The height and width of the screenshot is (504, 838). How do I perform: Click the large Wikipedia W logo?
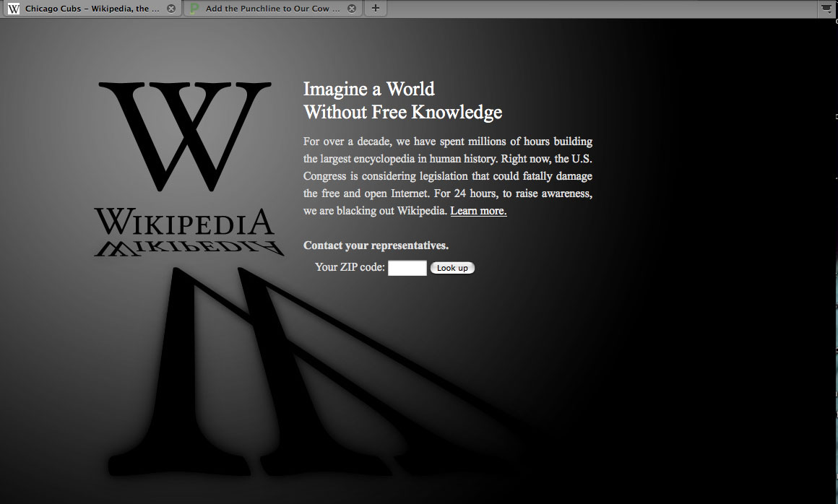185,136
